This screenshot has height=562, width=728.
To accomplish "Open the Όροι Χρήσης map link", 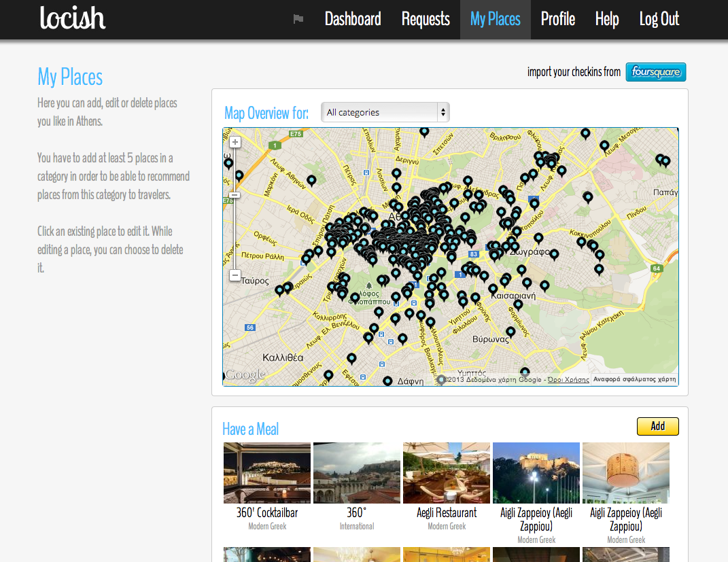I will (568, 380).
